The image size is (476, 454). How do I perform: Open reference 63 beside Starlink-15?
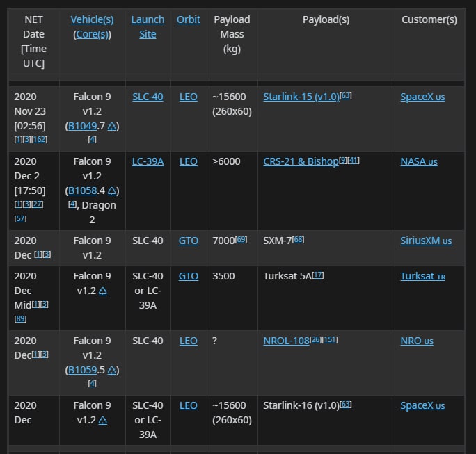(345, 95)
